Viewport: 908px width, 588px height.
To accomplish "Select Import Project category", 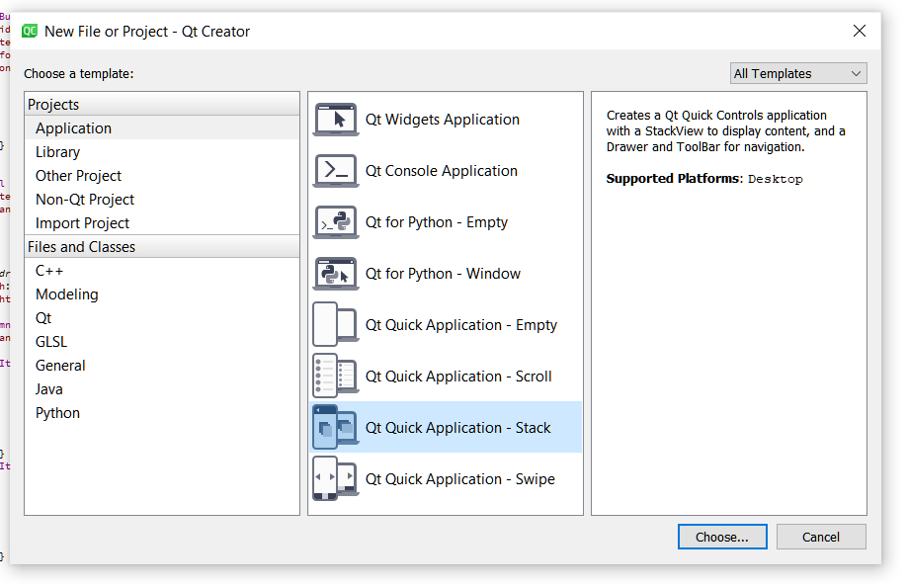I will (82, 223).
